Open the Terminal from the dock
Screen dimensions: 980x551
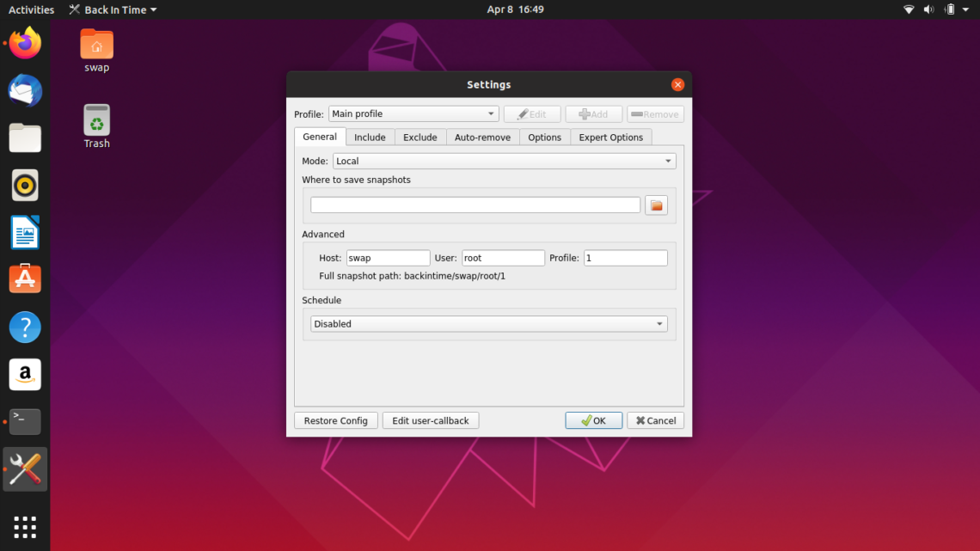[x=25, y=421]
